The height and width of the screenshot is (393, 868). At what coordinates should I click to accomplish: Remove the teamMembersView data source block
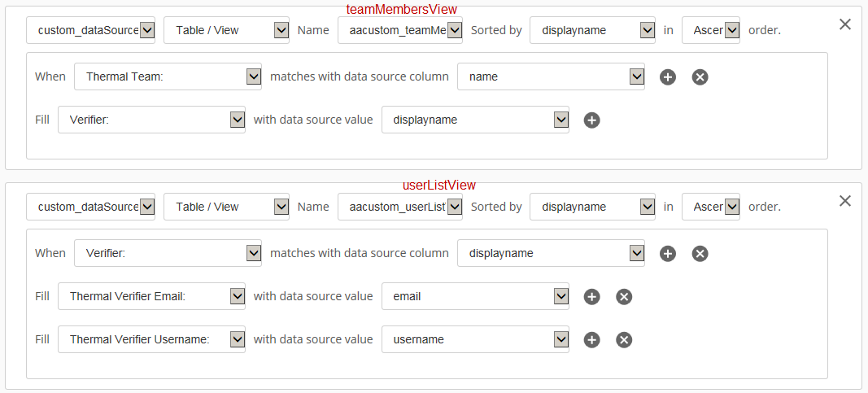844,24
